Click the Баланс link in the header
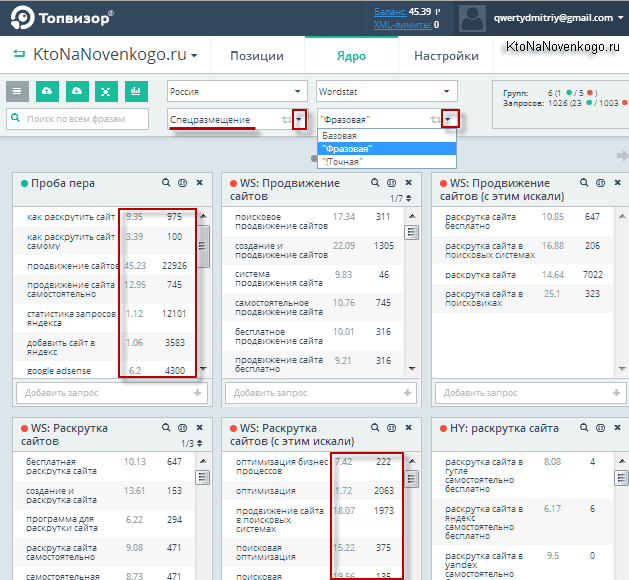The width and height of the screenshot is (629, 580). pos(390,11)
